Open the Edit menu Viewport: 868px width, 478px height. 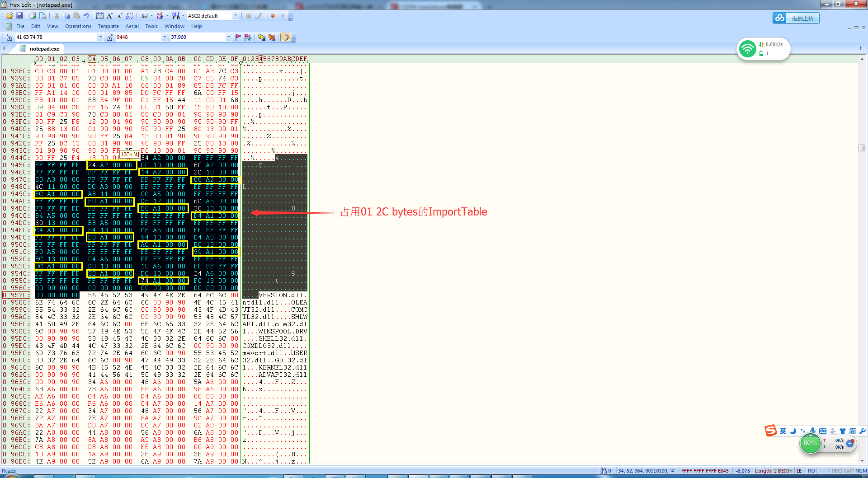36,26
